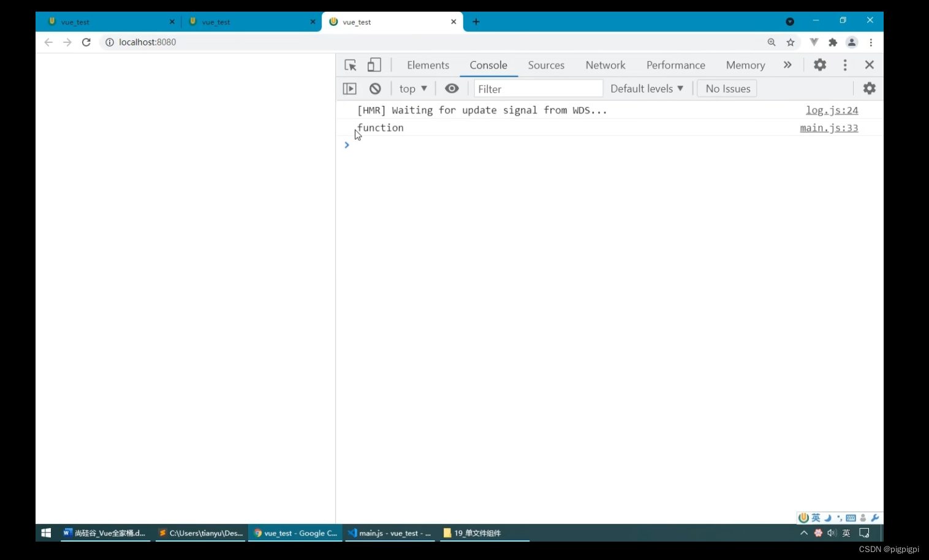
Task: Open the volume speaker icon
Action: [x=832, y=533]
